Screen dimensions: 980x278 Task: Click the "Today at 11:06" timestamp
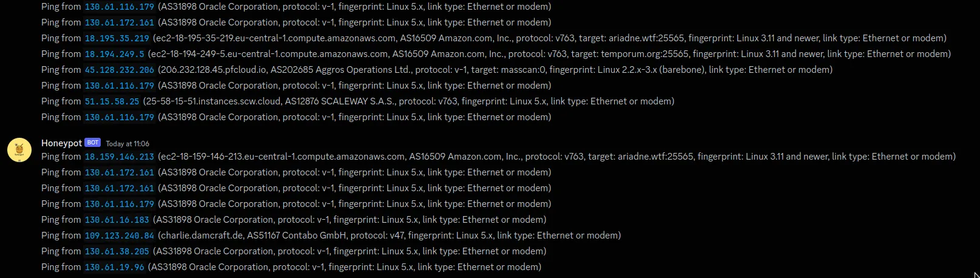pyautogui.click(x=127, y=144)
